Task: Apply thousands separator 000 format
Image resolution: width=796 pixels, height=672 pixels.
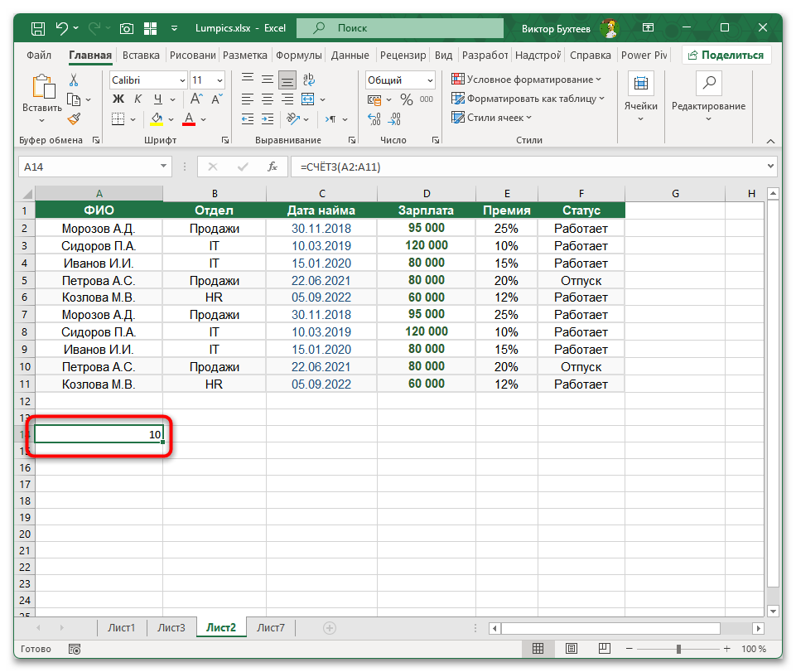Action: tap(427, 99)
